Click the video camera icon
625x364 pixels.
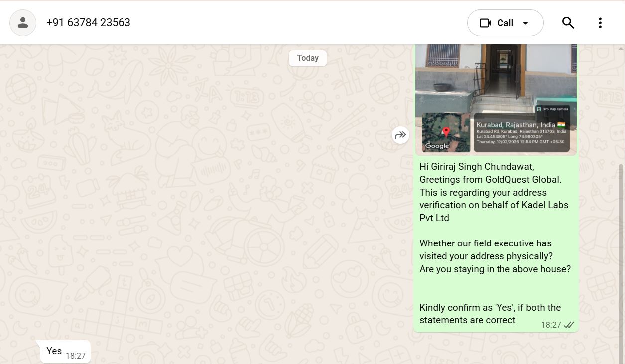(485, 23)
